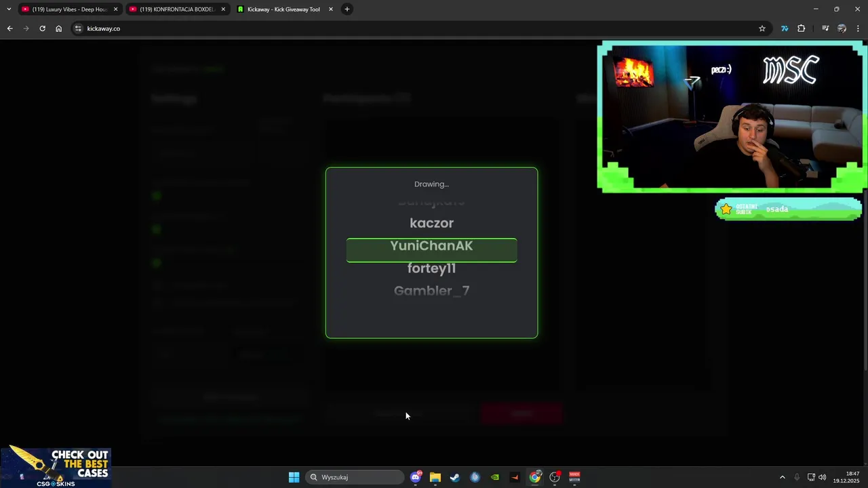Bookmark this page with the star icon
The height and width of the screenshot is (488, 868).
[762, 28]
